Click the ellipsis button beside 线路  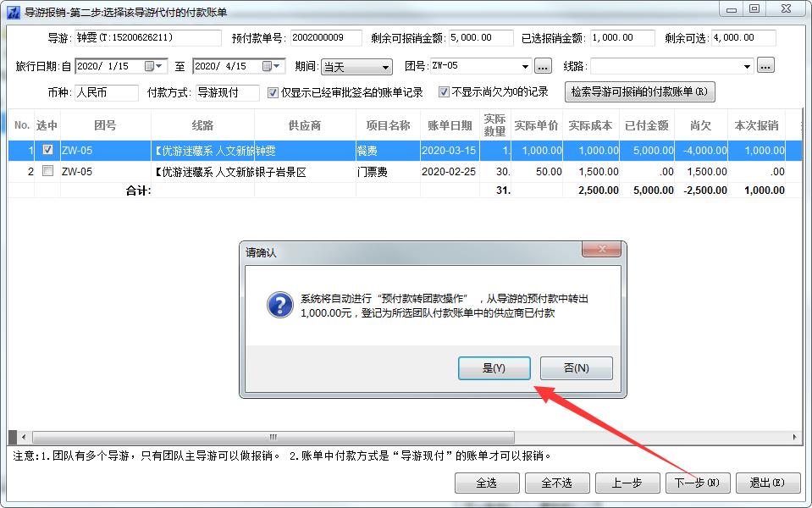[765, 66]
